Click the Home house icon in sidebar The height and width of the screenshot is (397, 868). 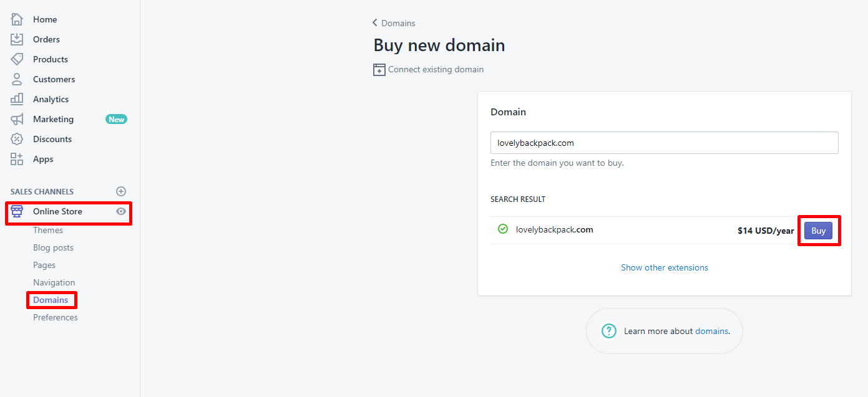pyautogui.click(x=17, y=19)
